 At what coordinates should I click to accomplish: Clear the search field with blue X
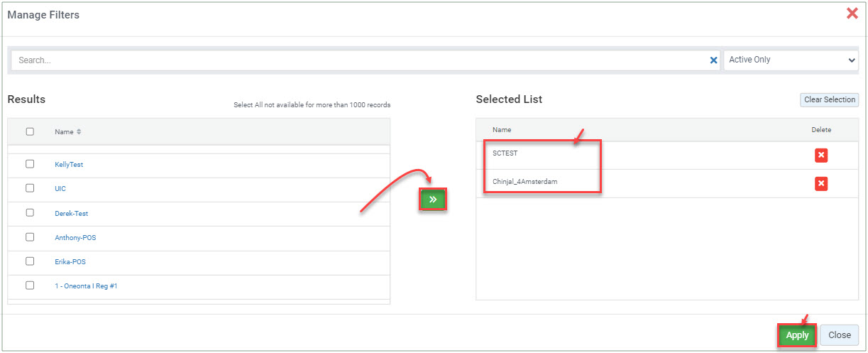click(714, 60)
